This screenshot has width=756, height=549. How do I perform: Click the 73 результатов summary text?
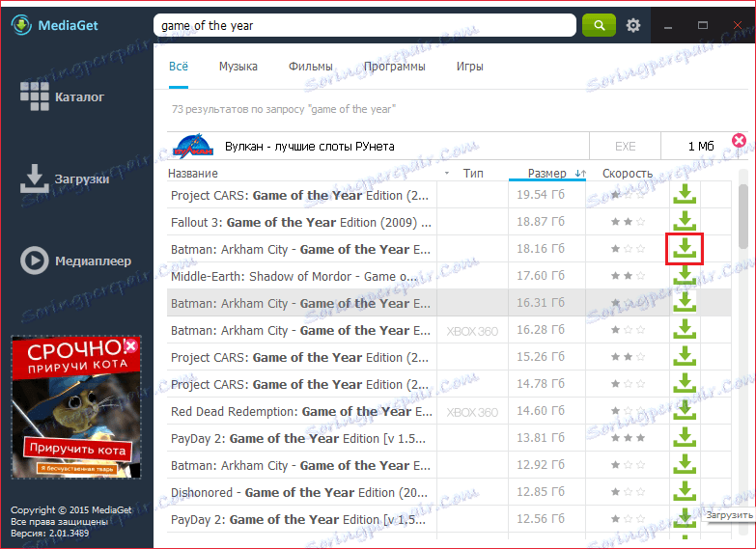point(284,109)
